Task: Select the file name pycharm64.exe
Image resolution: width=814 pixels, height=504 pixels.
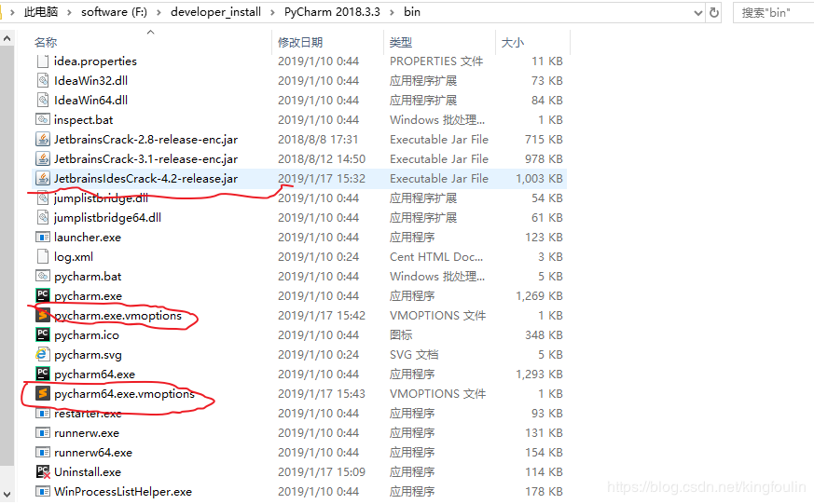Action: click(x=94, y=375)
